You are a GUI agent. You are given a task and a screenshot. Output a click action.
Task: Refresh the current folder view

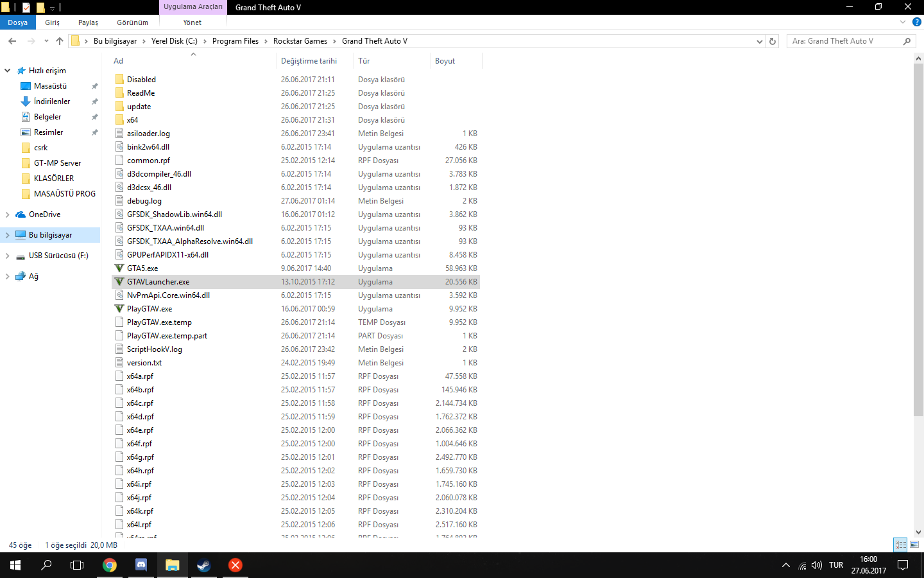[773, 41]
